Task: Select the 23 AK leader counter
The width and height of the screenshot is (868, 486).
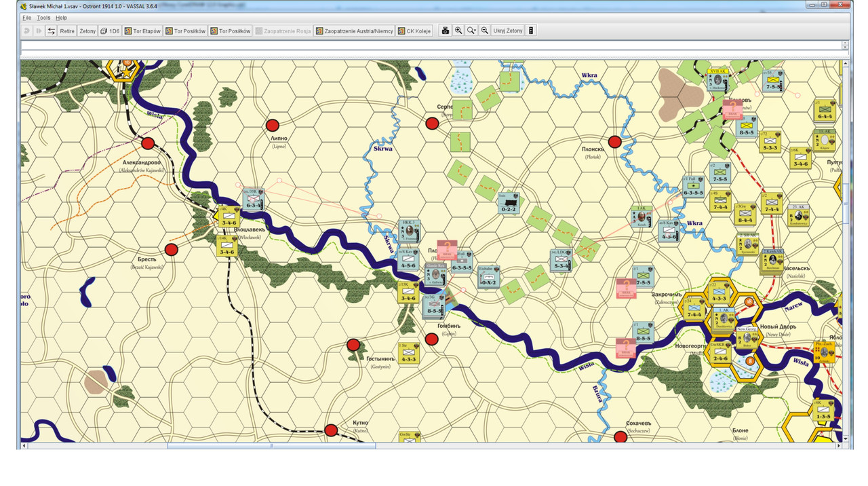Action: pos(800,215)
